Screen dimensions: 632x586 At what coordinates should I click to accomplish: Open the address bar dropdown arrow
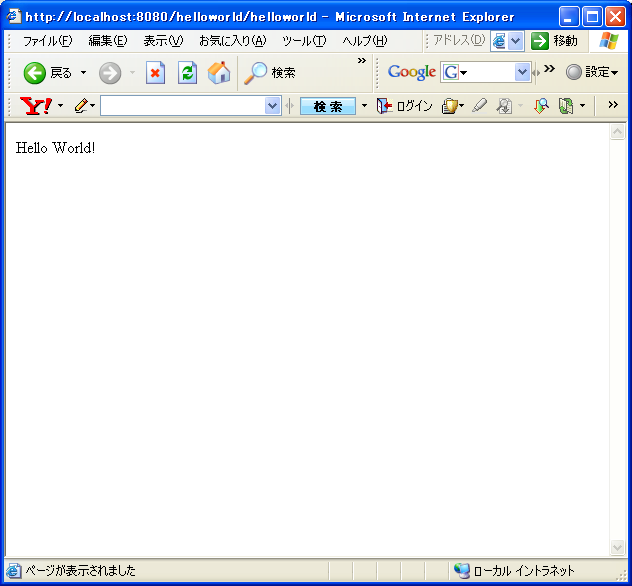pyautogui.click(x=516, y=41)
